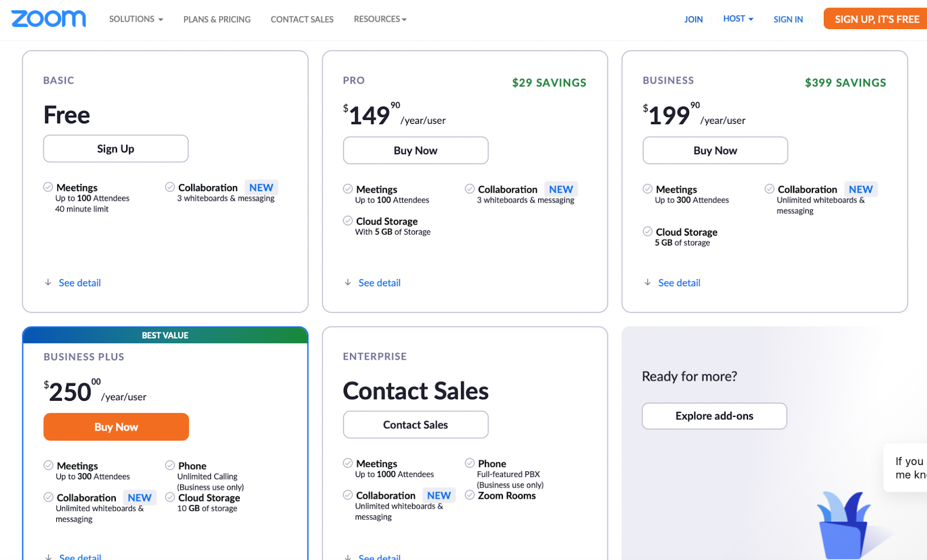Click the $29 SAVINGS label
This screenshot has height=560, width=927.
(x=549, y=83)
